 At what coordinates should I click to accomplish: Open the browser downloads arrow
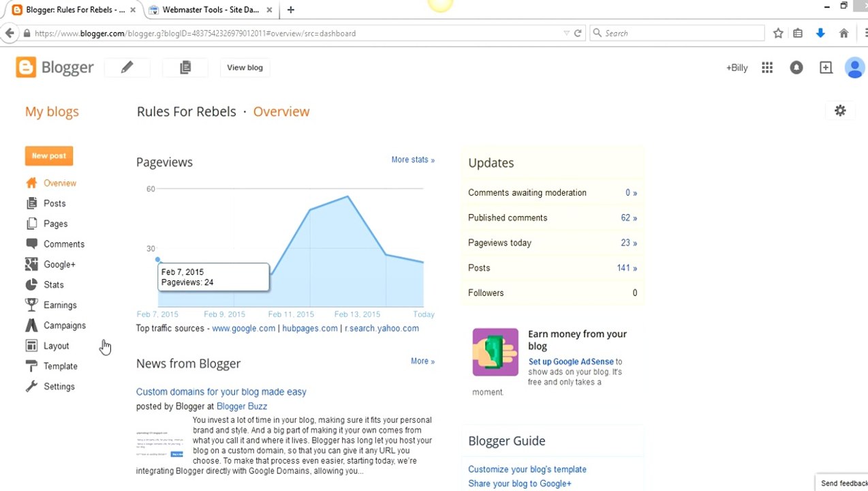(x=820, y=33)
